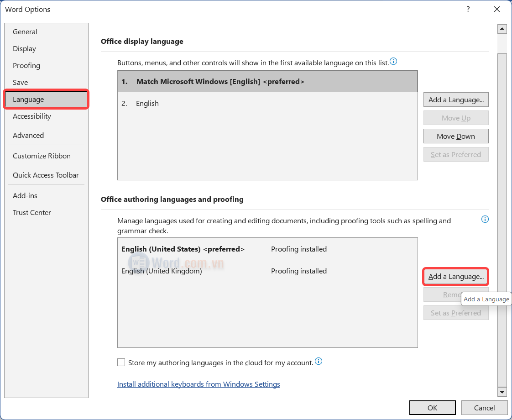
Task: Click the scrollbar down arrow
Action: (x=502, y=392)
